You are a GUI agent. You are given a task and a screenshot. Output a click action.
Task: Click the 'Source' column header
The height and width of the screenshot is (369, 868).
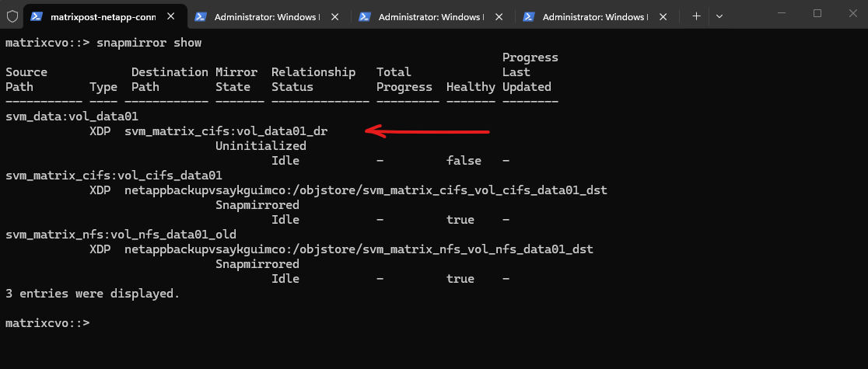coord(26,72)
